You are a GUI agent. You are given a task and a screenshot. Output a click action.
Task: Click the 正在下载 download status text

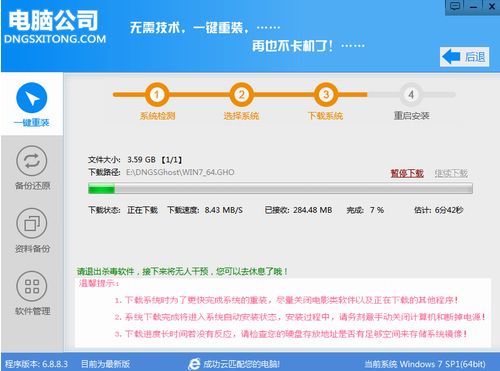coord(142,210)
